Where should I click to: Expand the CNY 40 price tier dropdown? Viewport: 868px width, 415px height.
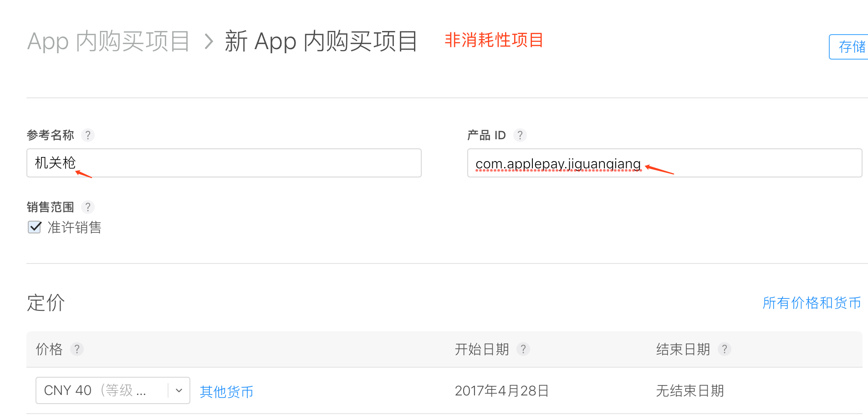(113, 390)
